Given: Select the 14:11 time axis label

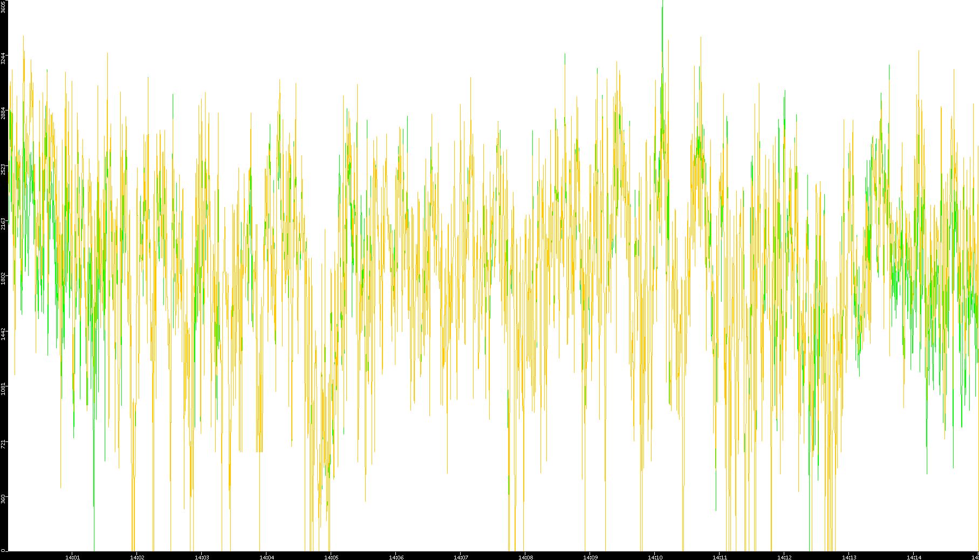Looking at the screenshot, I should click(720, 557).
